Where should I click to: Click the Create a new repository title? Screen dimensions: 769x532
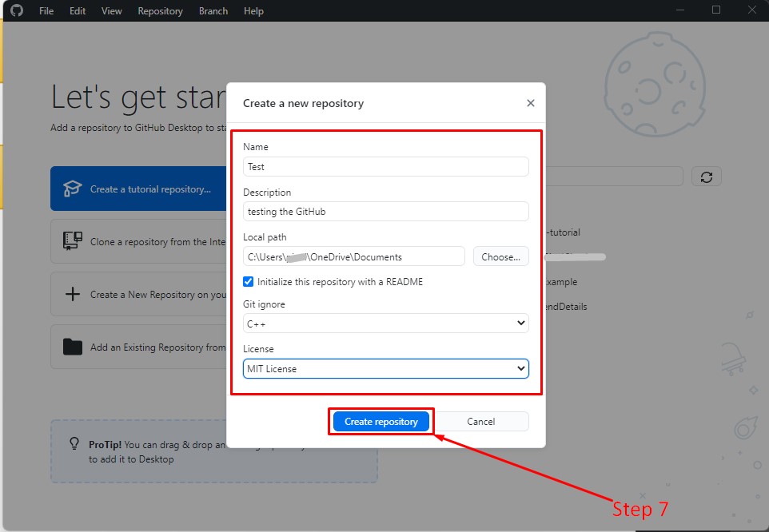click(x=303, y=103)
